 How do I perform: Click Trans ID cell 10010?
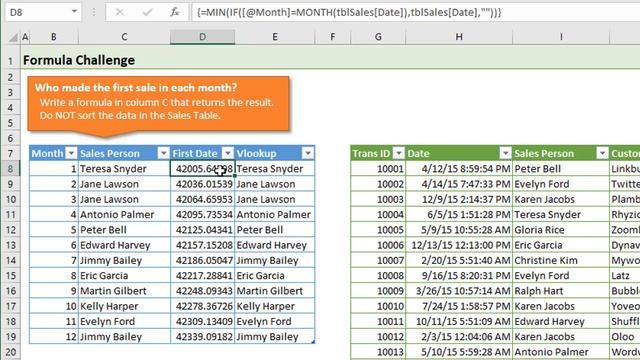[378, 306]
